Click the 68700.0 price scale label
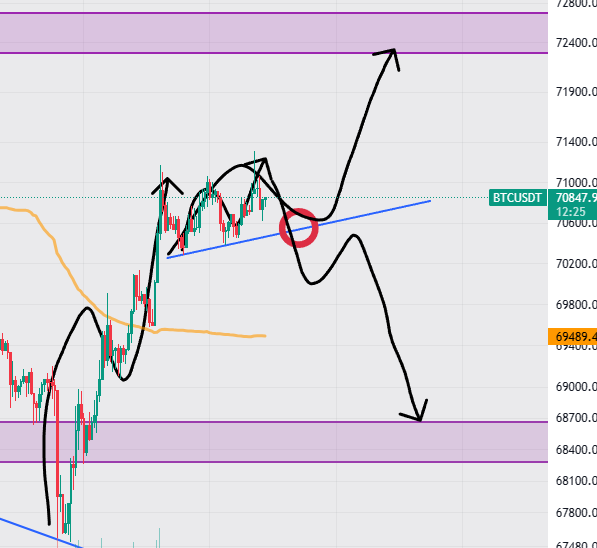This screenshot has width=597, height=548. point(576,418)
